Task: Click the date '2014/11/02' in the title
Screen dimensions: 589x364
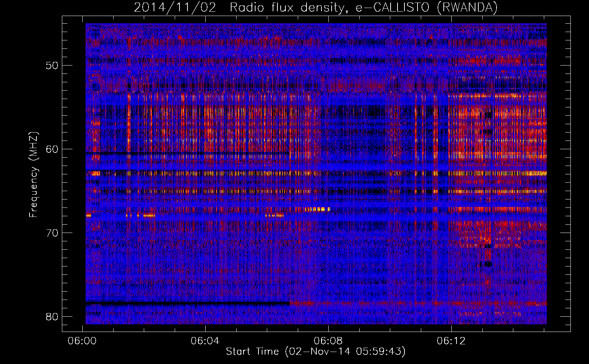Action: [x=175, y=8]
